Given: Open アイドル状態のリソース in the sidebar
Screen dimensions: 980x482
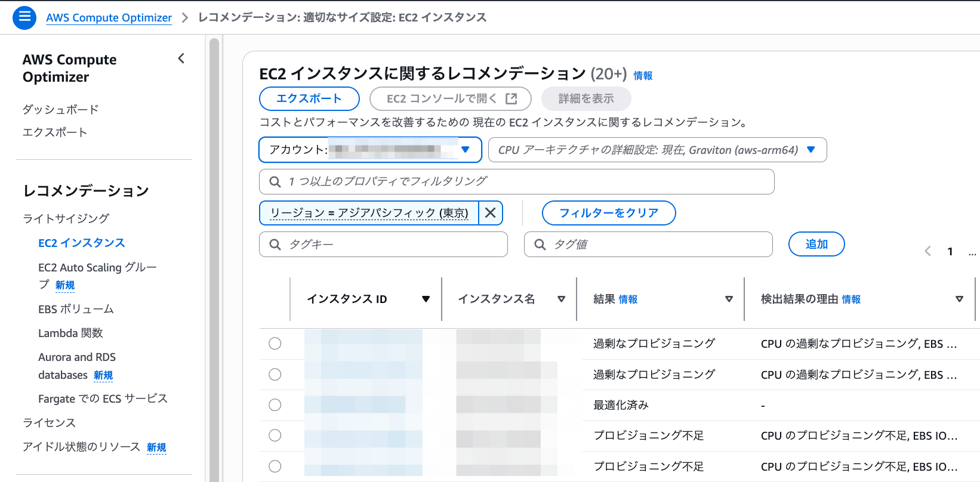Looking at the screenshot, I should [x=81, y=447].
